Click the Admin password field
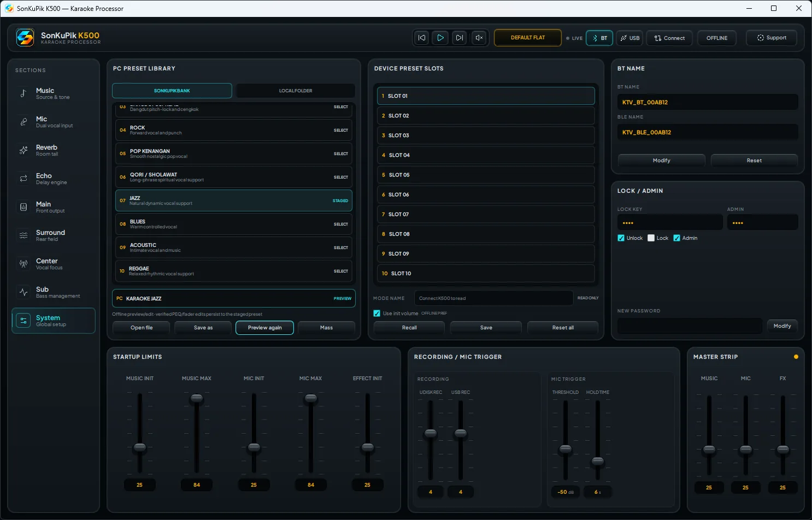 pyautogui.click(x=762, y=222)
